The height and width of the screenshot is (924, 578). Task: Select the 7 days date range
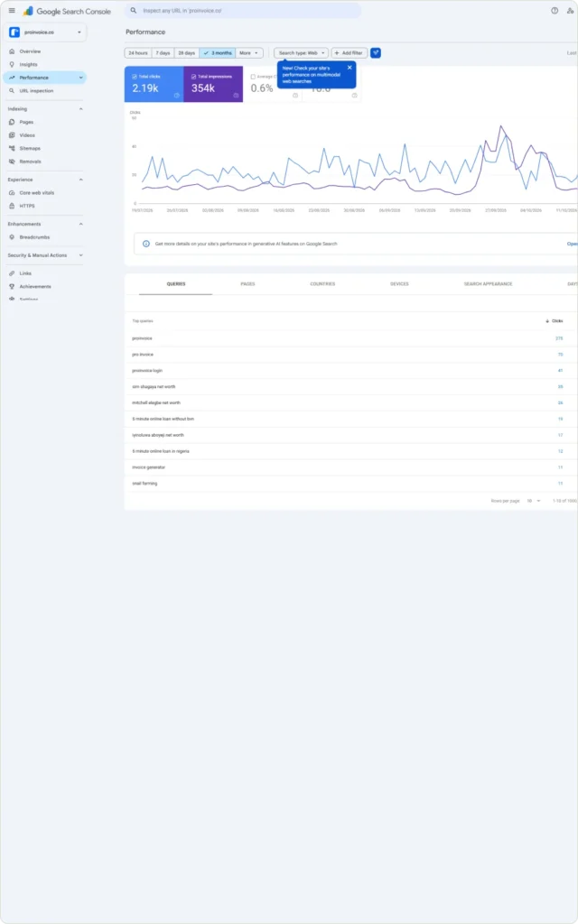(x=163, y=53)
